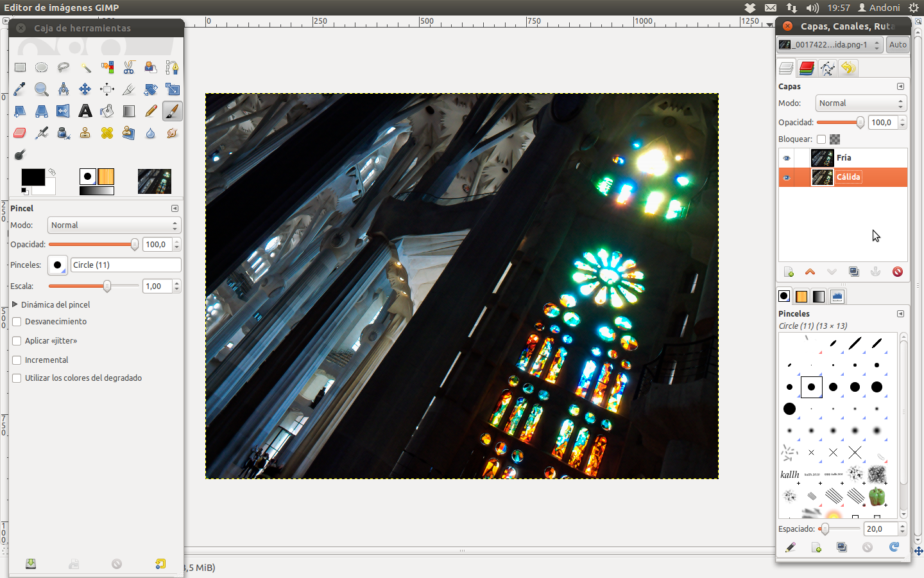Open the image selector dropdown _0017422...ida.png-1

coord(830,45)
